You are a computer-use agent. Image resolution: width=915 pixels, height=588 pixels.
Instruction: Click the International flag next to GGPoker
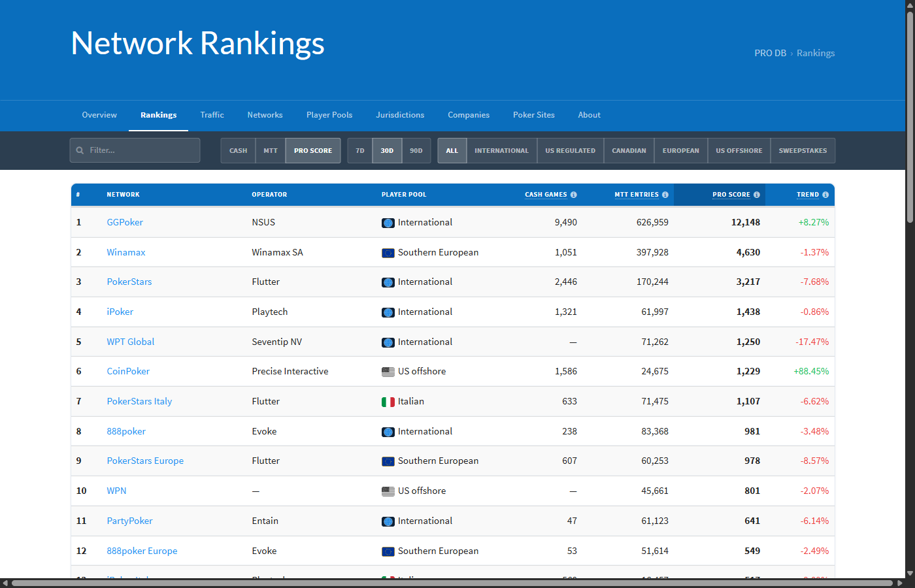point(388,222)
